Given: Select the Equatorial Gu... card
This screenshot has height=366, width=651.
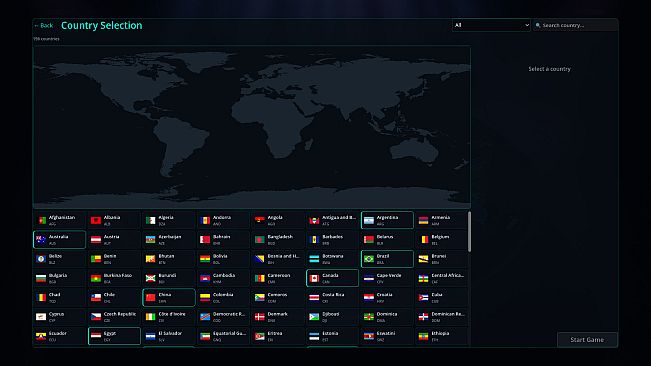Looking at the screenshot, I should coord(223,336).
